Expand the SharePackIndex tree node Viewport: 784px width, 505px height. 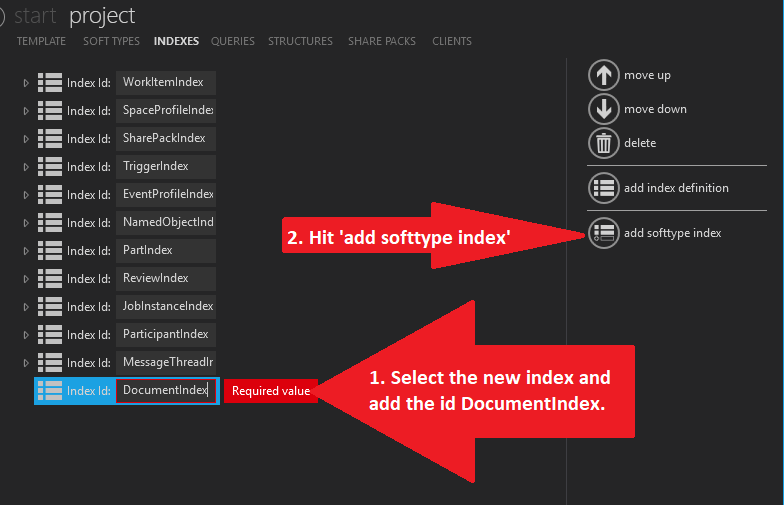pos(26,139)
